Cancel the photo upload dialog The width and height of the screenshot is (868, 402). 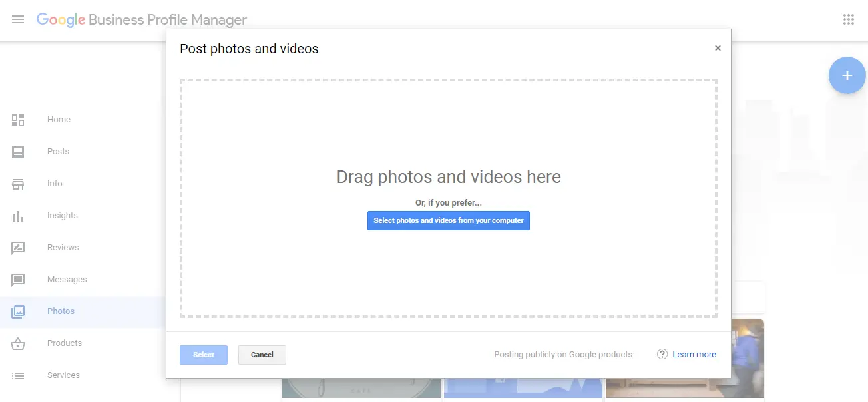pos(262,355)
